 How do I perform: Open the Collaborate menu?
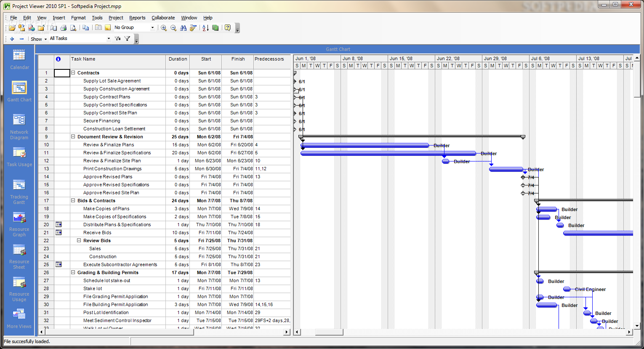pos(163,18)
